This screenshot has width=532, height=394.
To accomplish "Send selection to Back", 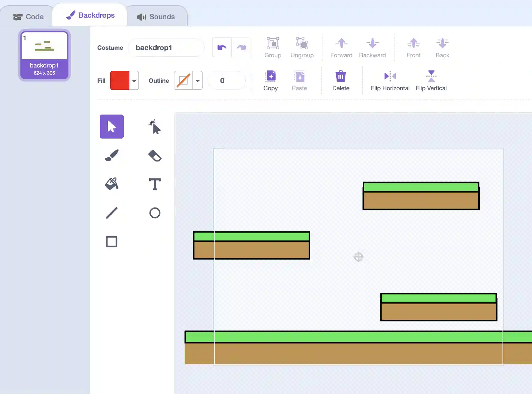I will click(x=442, y=48).
